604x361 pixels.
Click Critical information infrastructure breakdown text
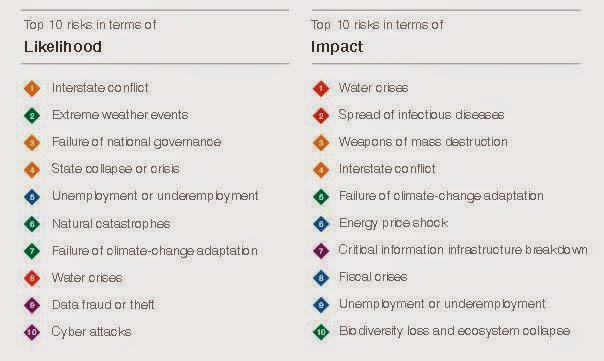click(463, 250)
